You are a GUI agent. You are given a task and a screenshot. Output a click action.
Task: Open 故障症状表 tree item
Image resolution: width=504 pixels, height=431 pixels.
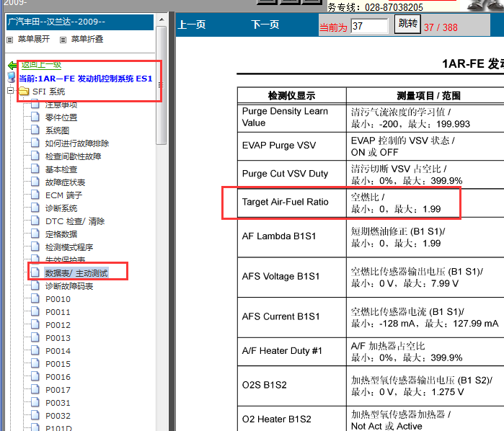(x=65, y=182)
